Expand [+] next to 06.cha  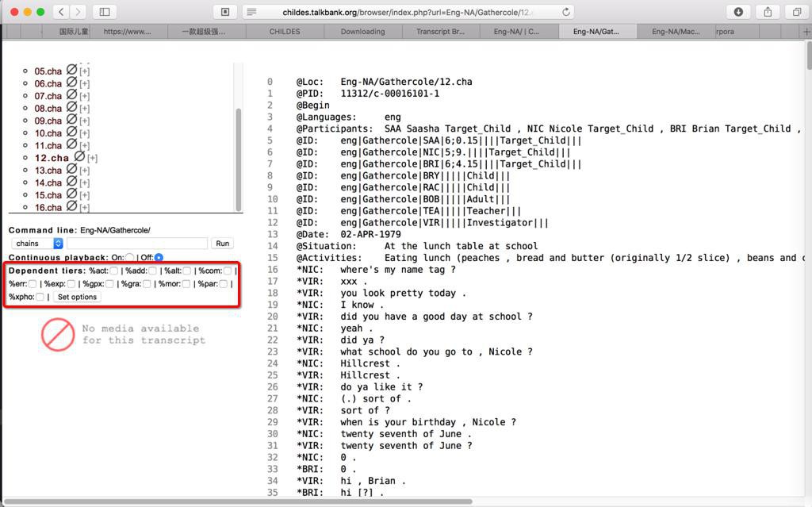84,83
